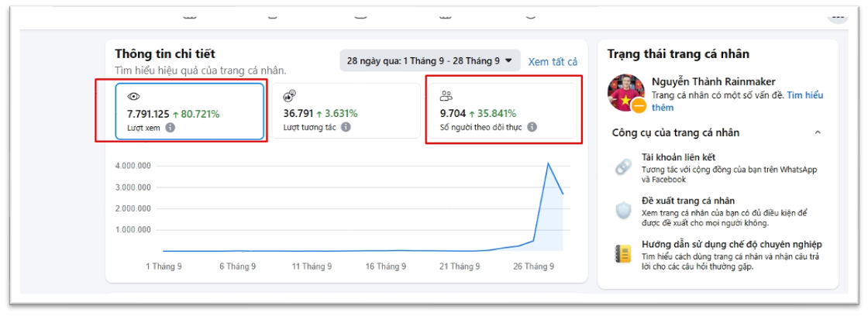Click the net followers people icon
Viewport: 868px width, 316px height.
[446, 96]
